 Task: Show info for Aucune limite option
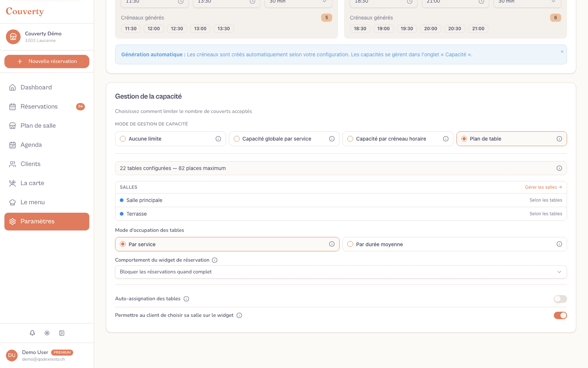coord(218,139)
